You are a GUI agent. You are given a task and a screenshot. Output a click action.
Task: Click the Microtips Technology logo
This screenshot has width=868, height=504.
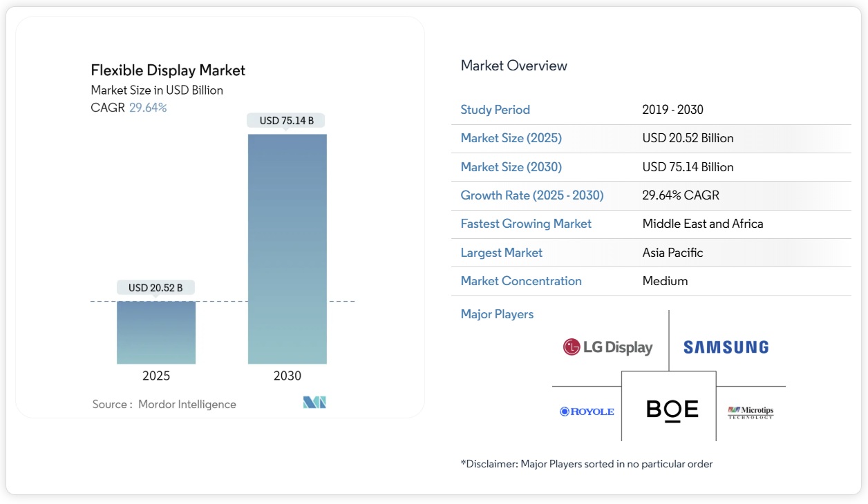coord(751,412)
